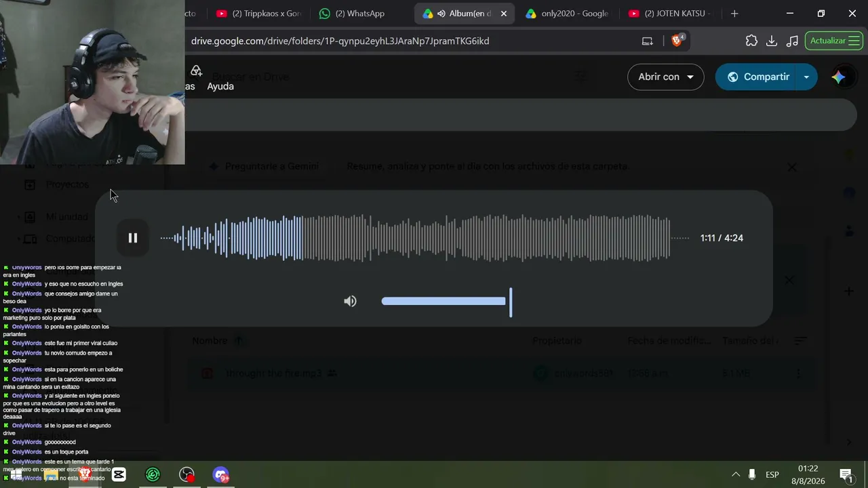868x488 pixels.
Task: Click the Fecha de modific. column header
Action: 671,341
